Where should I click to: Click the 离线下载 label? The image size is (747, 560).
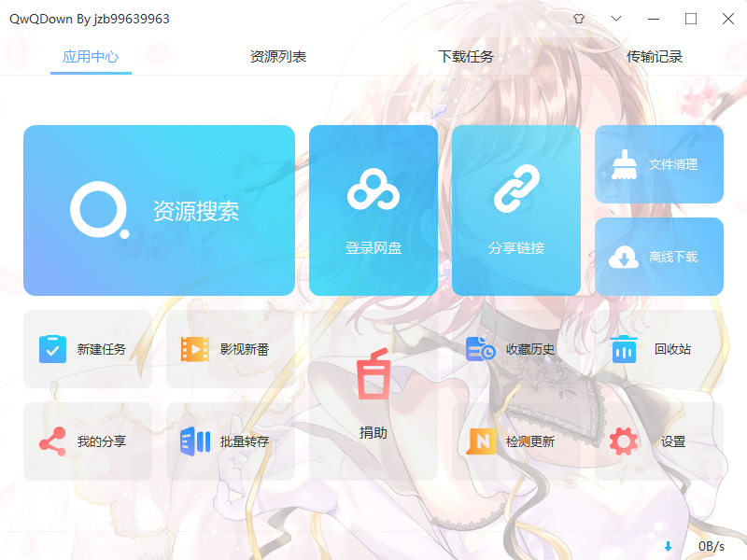tap(673, 258)
